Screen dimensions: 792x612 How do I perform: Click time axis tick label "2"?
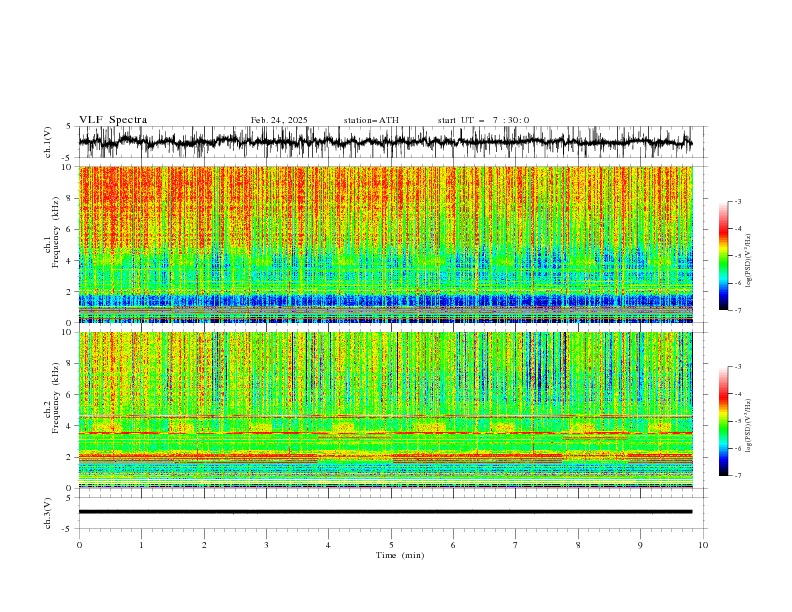tap(204, 545)
